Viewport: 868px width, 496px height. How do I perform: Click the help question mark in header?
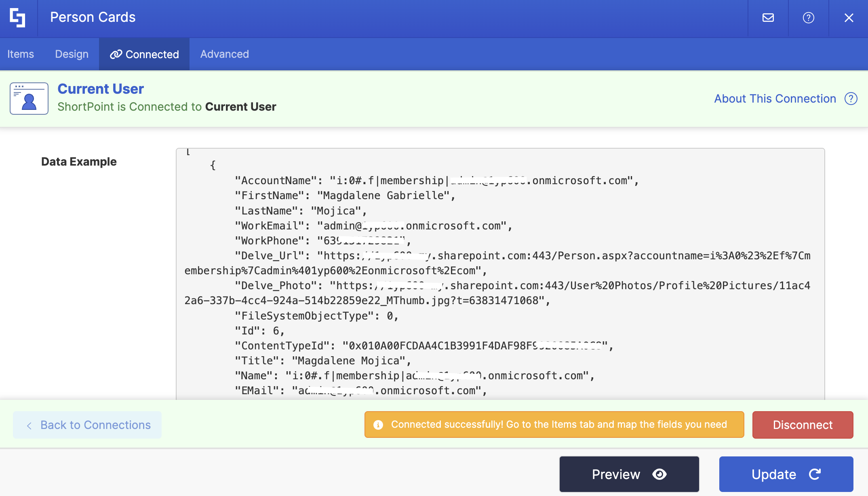click(x=808, y=18)
